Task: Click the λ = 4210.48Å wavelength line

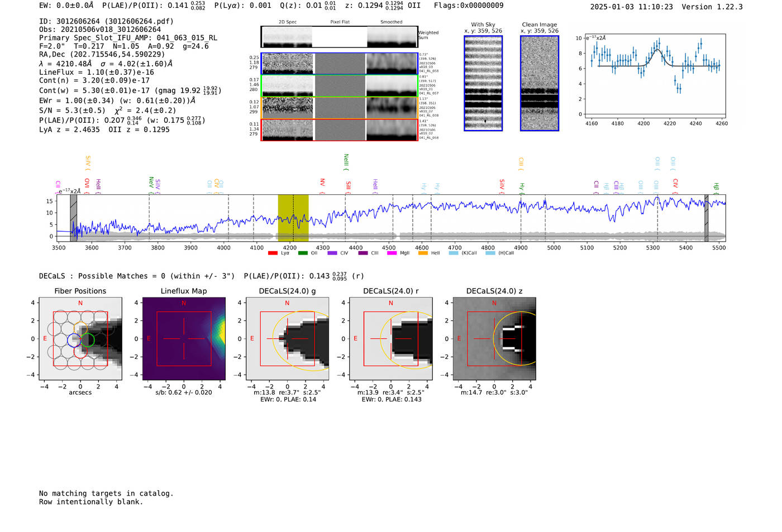Action: click(106, 64)
